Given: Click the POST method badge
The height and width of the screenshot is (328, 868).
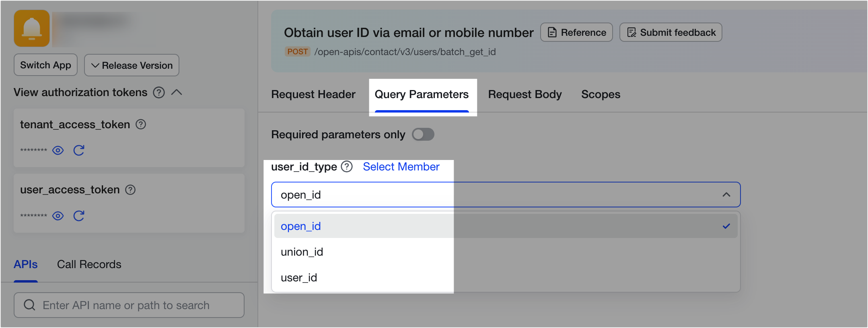Looking at the screenshot, I should (297, 51).
